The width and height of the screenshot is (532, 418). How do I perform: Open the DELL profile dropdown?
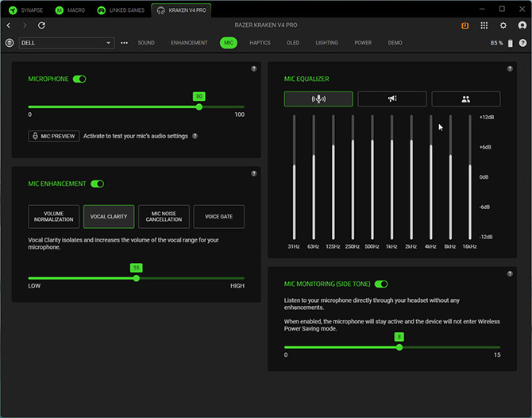pyautogui.click(x=67, y=43)
